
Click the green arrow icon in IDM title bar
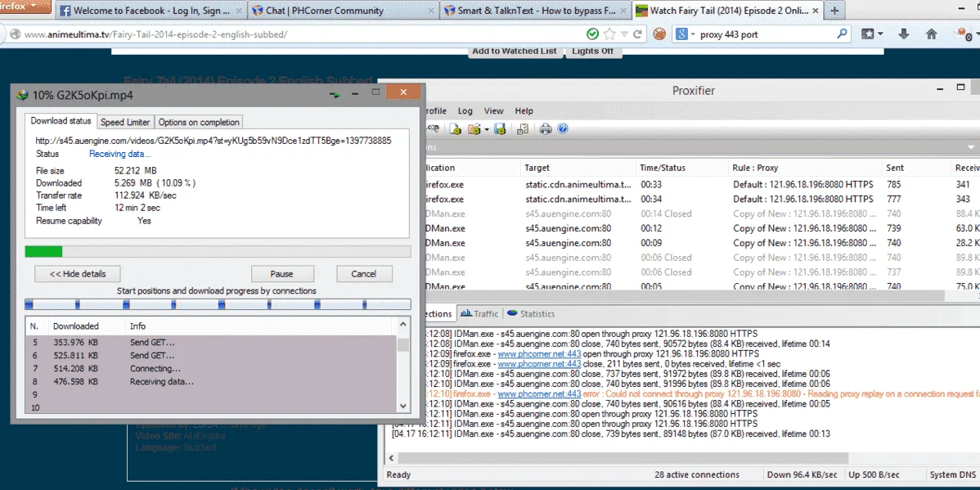[335, 96]
